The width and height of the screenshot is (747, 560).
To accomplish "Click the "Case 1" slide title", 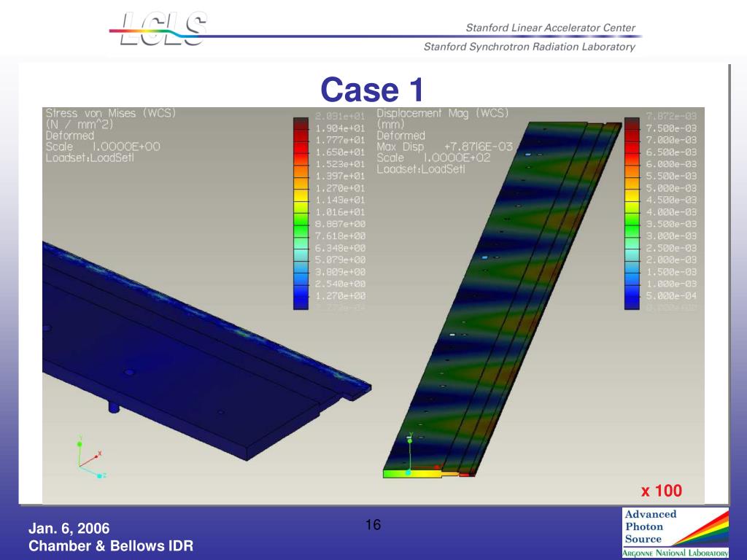I will (x=372, y=90).
